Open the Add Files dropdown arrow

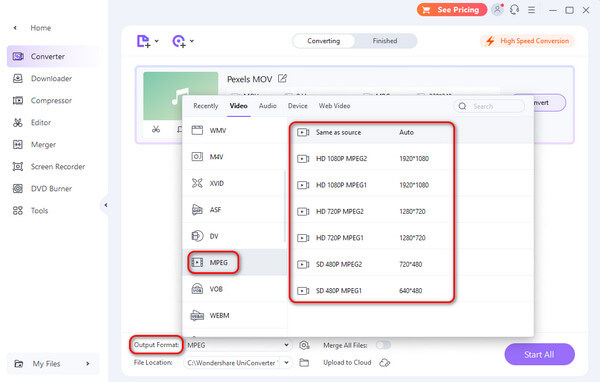pos(157,41)
